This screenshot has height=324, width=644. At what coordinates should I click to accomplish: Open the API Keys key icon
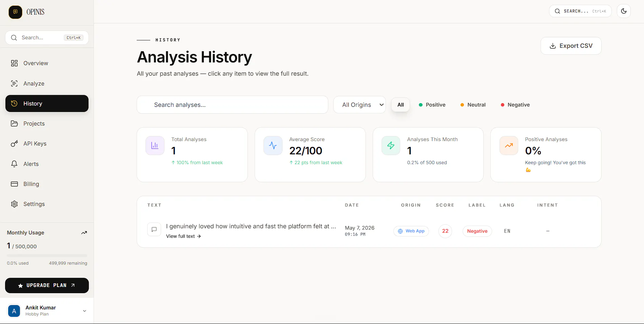coord(14,144)
